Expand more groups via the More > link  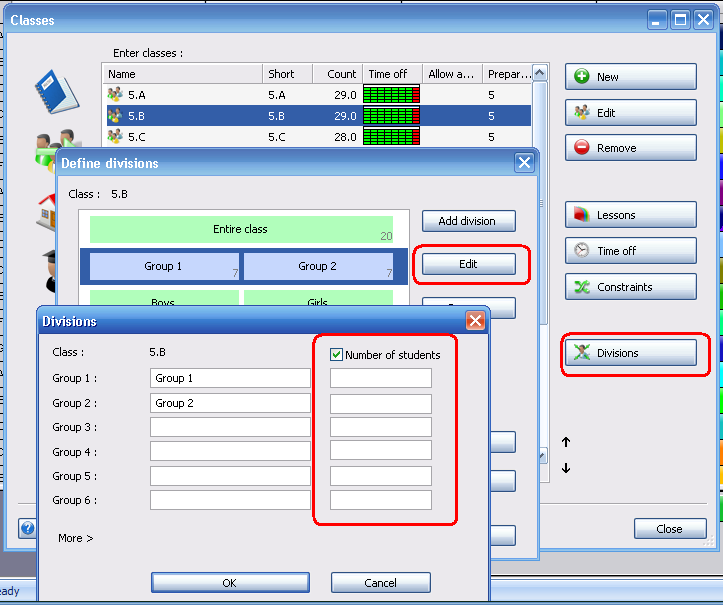point(75,538)
